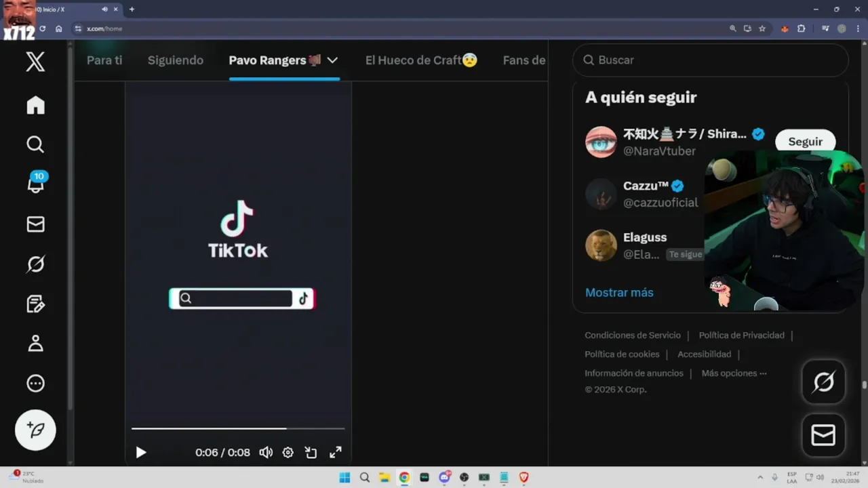
Task: Open Elaguss profile name
Action: pyautogui.click(x=645, y=237)
